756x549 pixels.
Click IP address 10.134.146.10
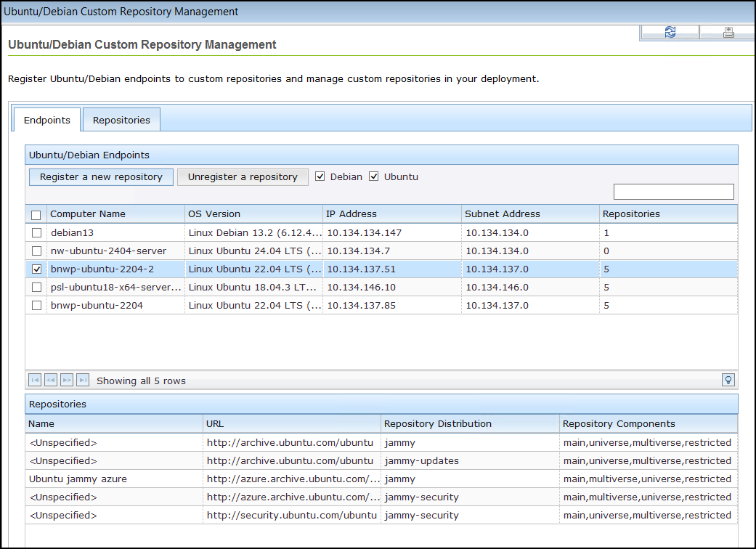[361, 288]
